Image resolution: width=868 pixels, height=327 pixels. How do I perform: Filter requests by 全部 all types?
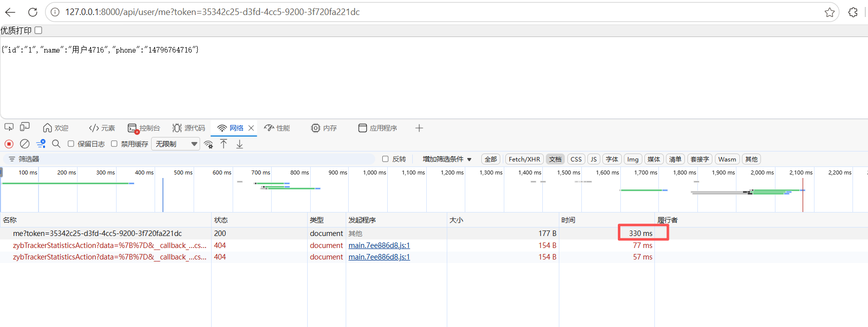[x=491, y=159]
